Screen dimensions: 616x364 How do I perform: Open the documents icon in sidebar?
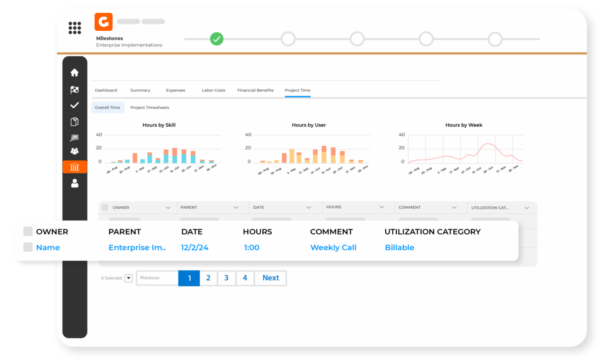pyautogui.click(x=75, y=122)
